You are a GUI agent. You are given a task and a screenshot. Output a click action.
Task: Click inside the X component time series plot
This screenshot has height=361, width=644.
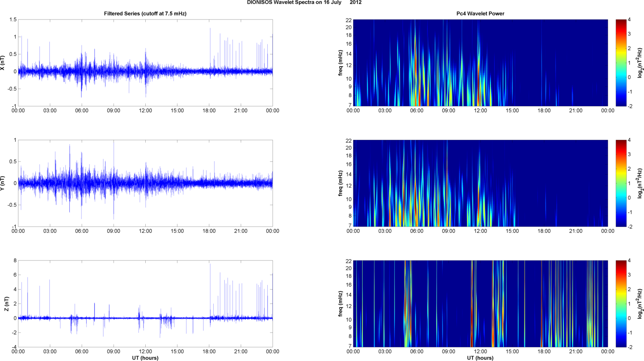coord(145,63)
